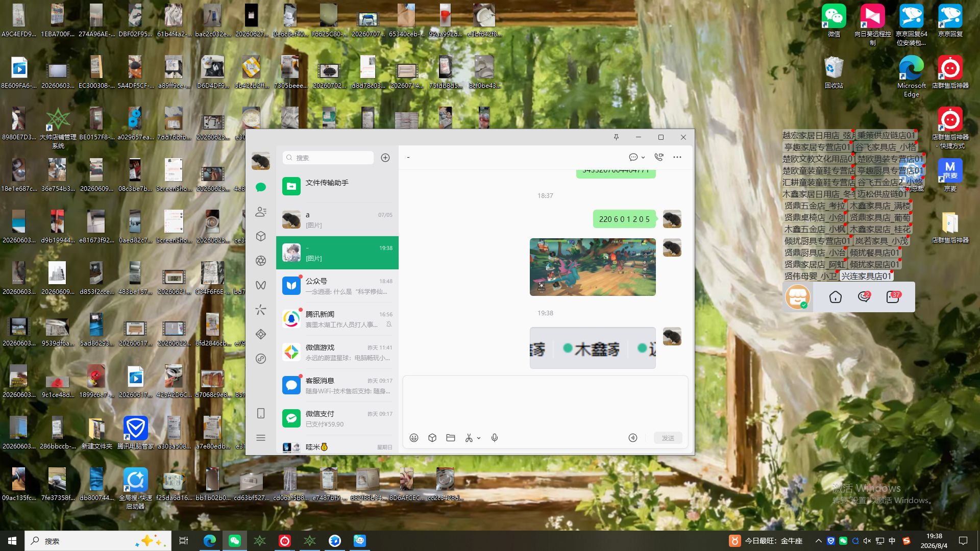Open the 客服消息 conversation
Image resolution: width=980 pixels, height=551 pixels.
337,385
